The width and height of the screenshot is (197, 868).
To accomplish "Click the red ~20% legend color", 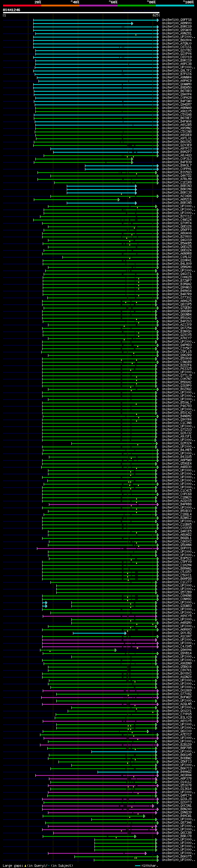I will (x=22, y=6).
